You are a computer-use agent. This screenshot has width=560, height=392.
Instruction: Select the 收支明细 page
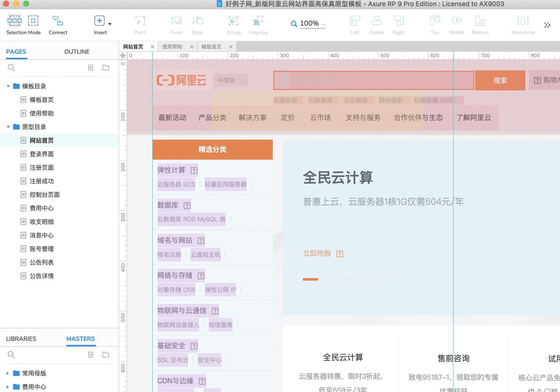pos(42,222)
